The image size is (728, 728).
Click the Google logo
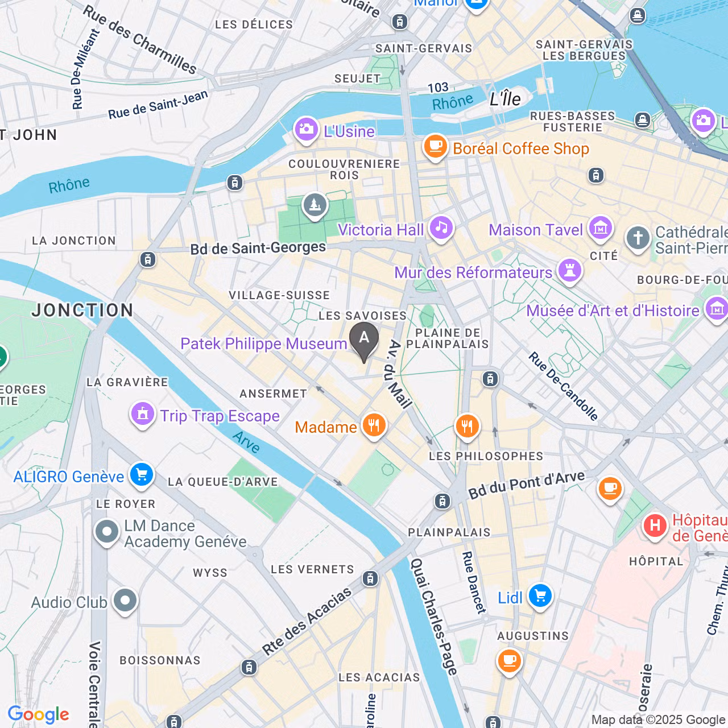38,714
